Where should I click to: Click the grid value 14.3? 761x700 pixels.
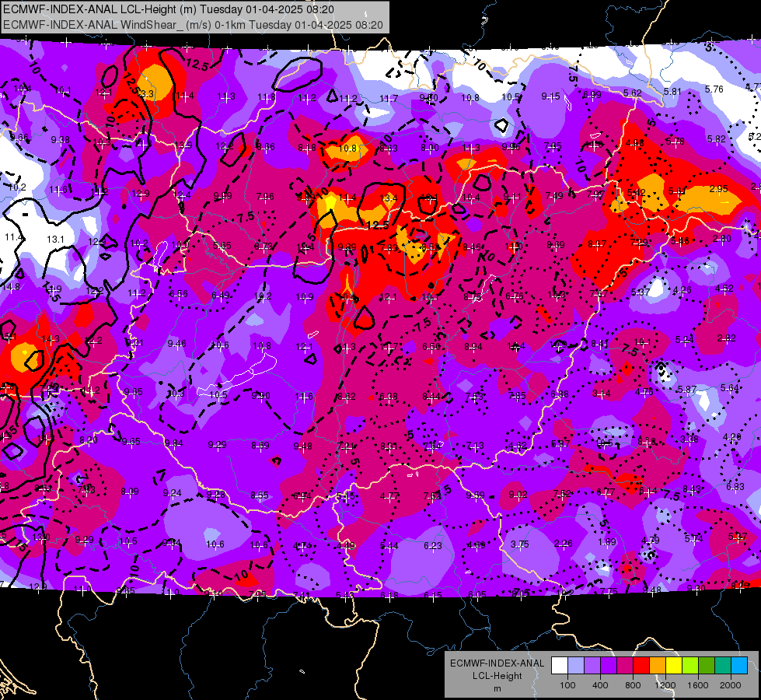coord(51,338)
